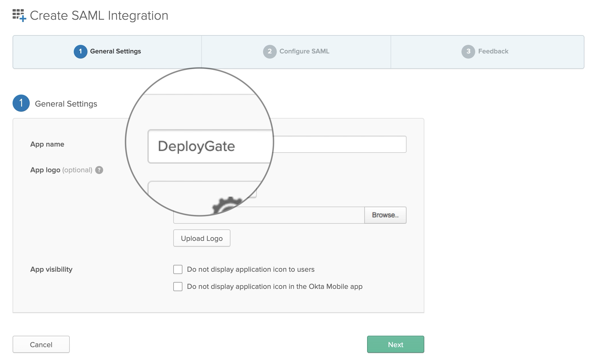Image resolution: width=601 pixels, height=364 pixels.
Task: Click the step 2 Configure SAML circle icon
Action: click(269, 51)
